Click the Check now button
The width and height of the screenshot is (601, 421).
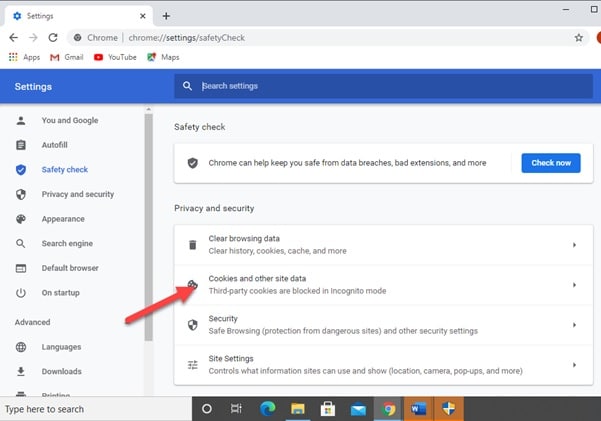pyautogui.click(x=551, y=163)
